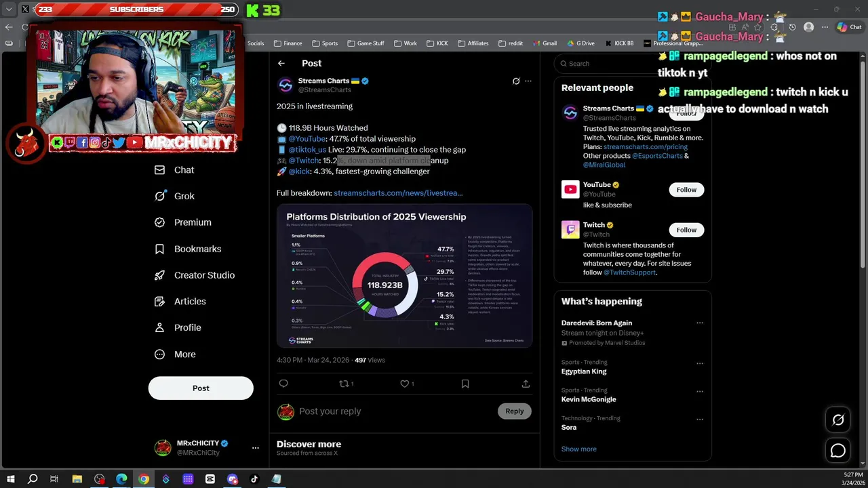Open the KICK bookmarks folder

click(x=437, y=43)
